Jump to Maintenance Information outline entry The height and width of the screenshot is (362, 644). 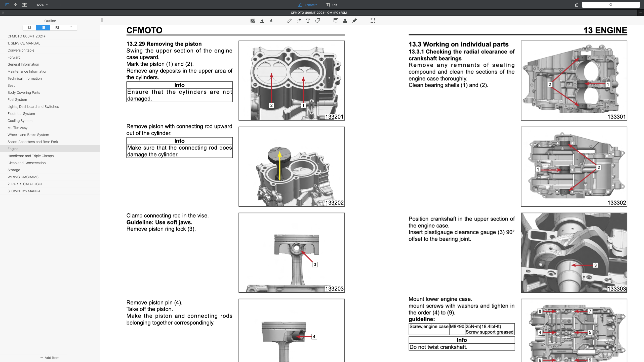coord(27,71)
